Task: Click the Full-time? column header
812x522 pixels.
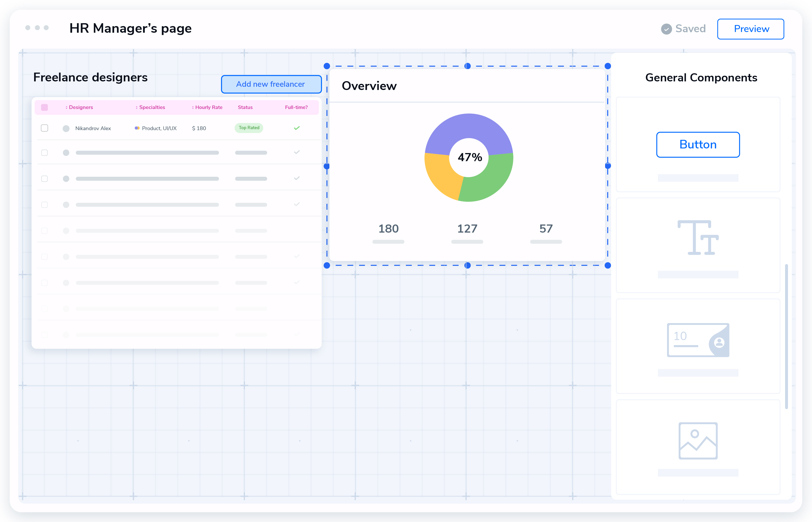Action: click(x=296, y=107)
